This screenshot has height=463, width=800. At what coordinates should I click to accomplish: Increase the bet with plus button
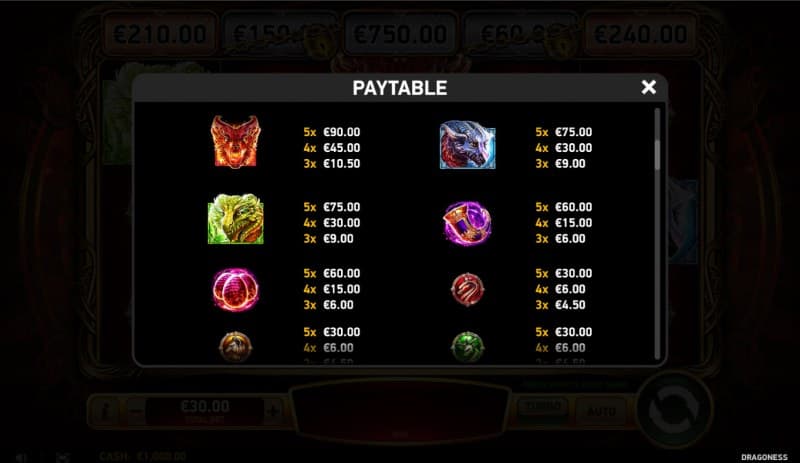pos(272,410)
